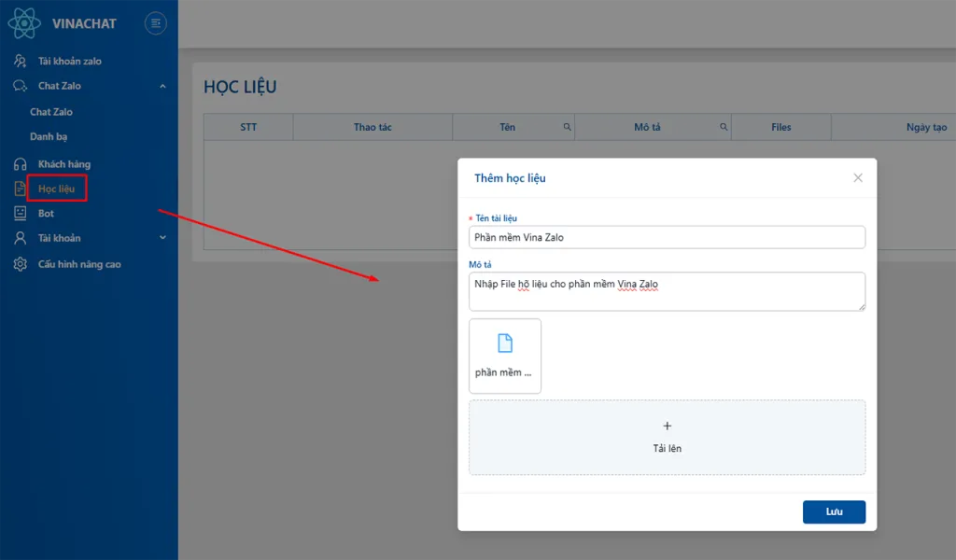Click the VinaChat atom logo icon

[24, 22]
